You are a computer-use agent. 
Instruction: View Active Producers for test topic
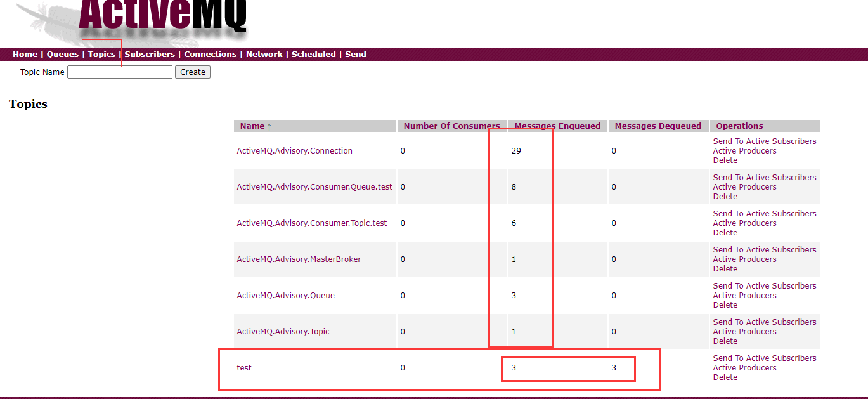click(744, 368)
